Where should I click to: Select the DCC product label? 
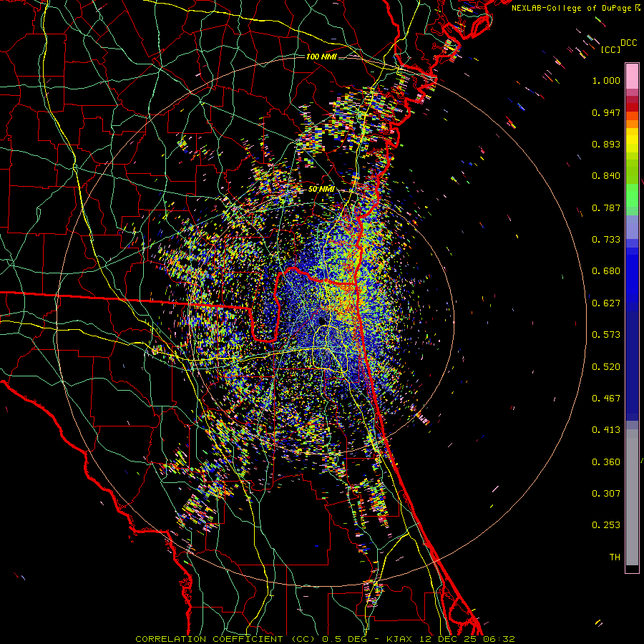(x=628, y=43)
